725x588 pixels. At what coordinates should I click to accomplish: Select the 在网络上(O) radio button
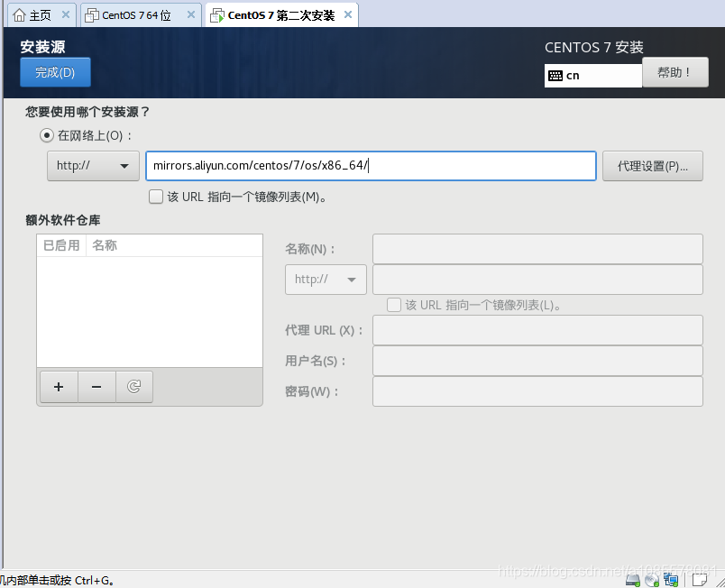point(47,135)
